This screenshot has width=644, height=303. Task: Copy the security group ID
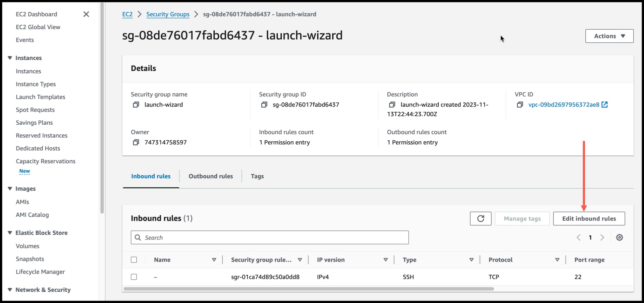[x=264, y=105]
